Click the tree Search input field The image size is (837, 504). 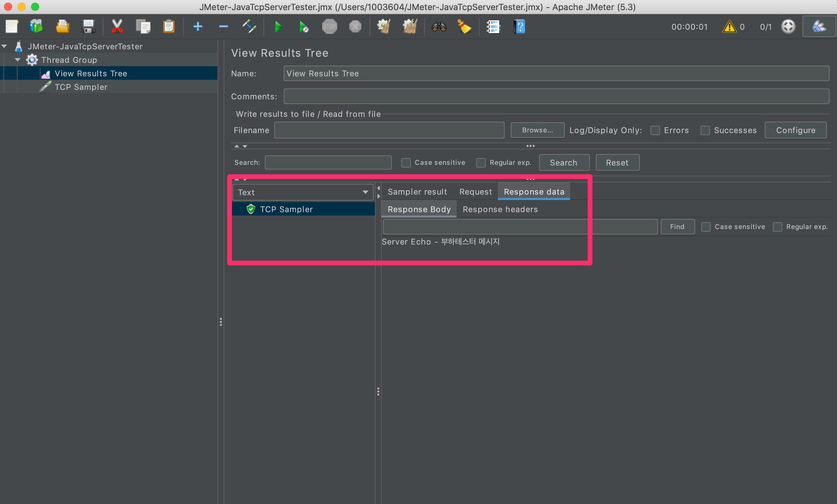point(328,162)
